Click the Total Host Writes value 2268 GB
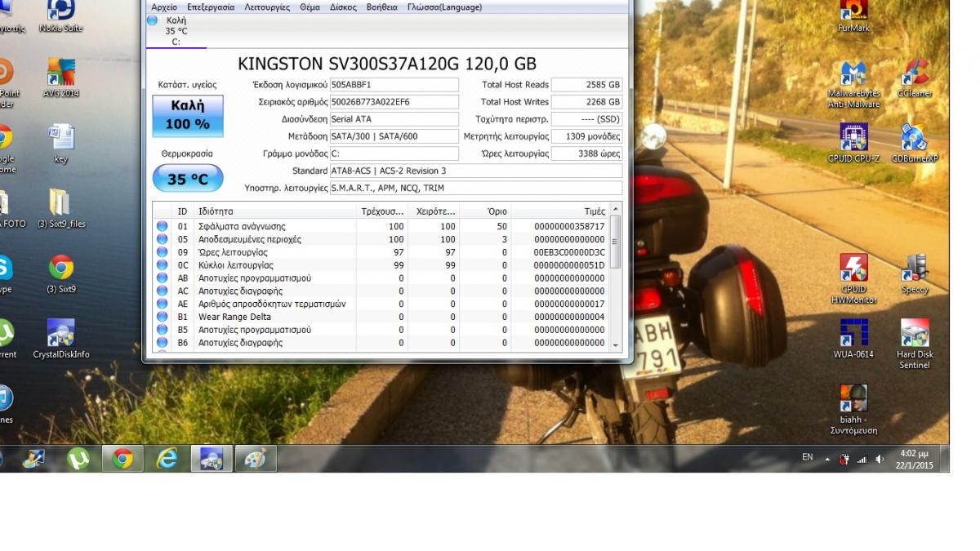The width and height of the screenshot is (980, 551). [x=586, y=102]
